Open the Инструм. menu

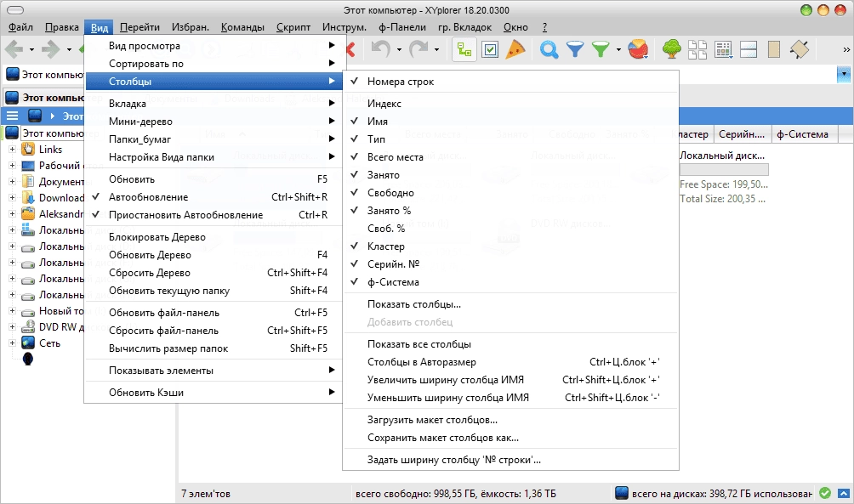click(344, 26)
